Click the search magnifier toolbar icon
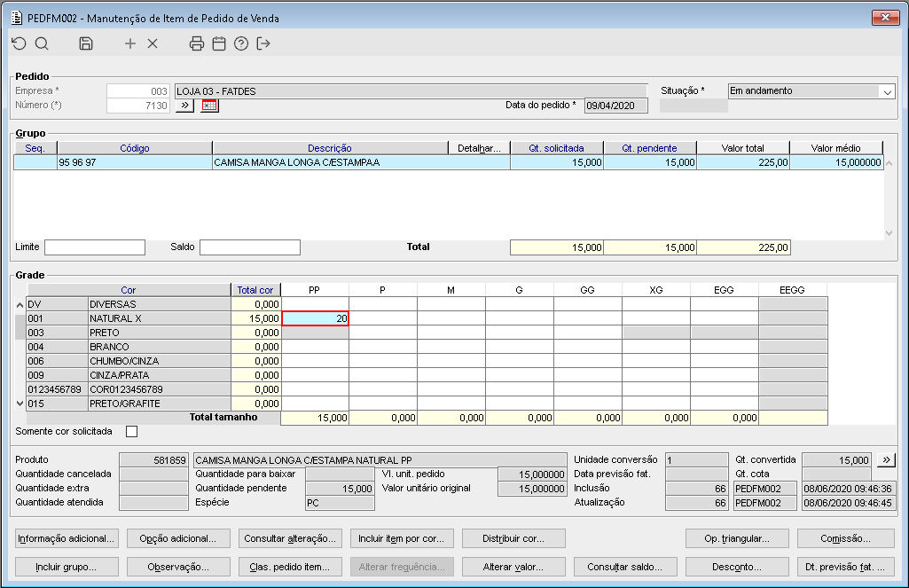This screenshot has height=588, width=909. pyautogui.click(x=42, y=43)
